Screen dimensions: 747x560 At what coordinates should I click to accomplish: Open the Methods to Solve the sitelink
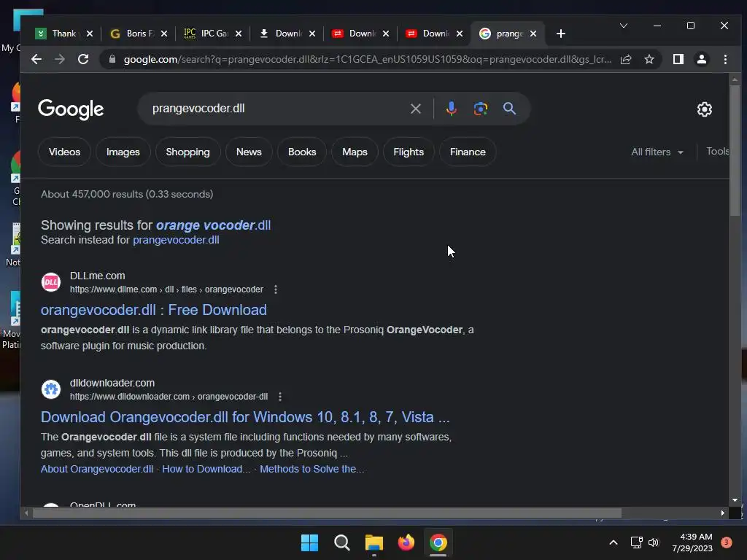tap(312, 469)
